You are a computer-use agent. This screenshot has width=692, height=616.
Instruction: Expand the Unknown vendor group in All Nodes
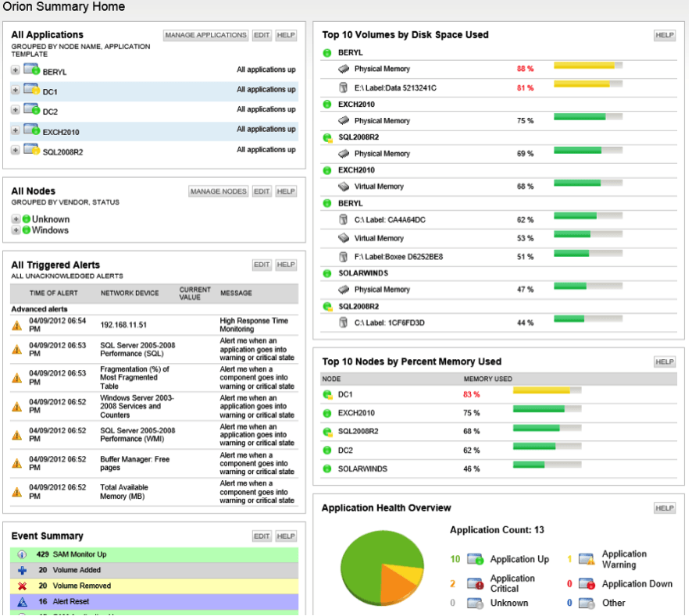16,219
